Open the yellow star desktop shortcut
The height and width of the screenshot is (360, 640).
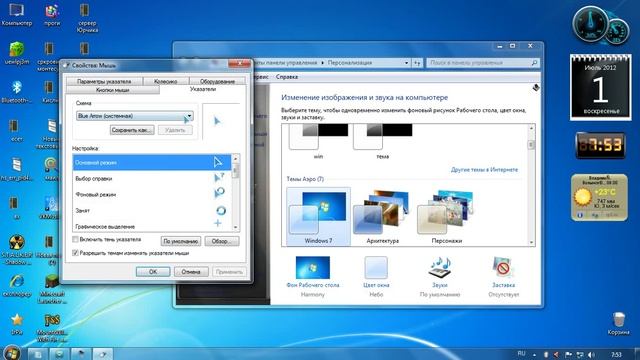[x=16, y=323]
